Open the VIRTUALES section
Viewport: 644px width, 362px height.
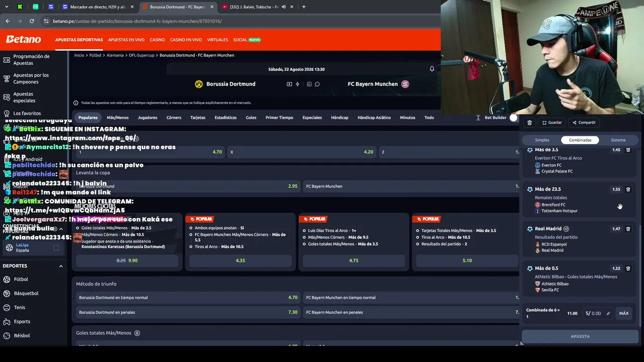click(217, 40)
